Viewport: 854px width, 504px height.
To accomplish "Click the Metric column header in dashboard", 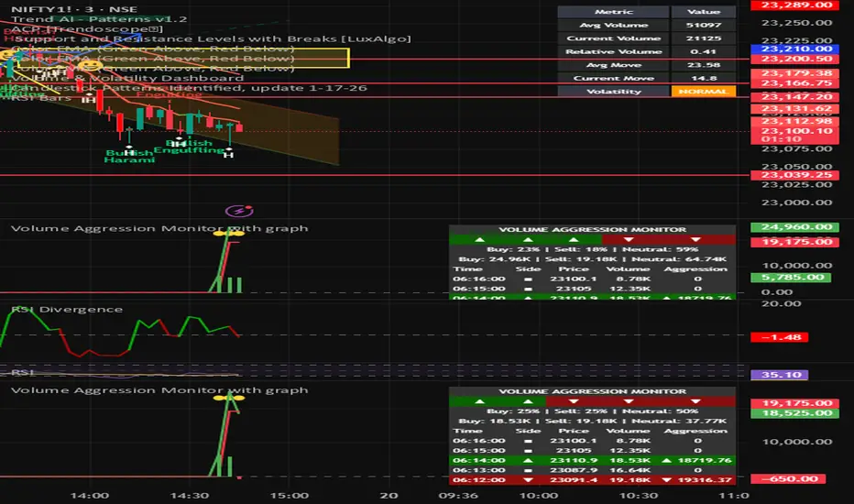I will click(613, 11).
